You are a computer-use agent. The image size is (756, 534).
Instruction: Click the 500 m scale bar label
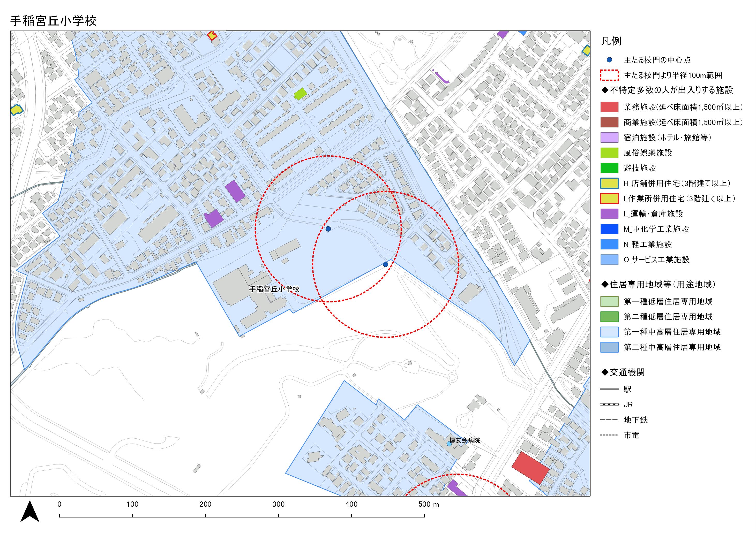429,504
